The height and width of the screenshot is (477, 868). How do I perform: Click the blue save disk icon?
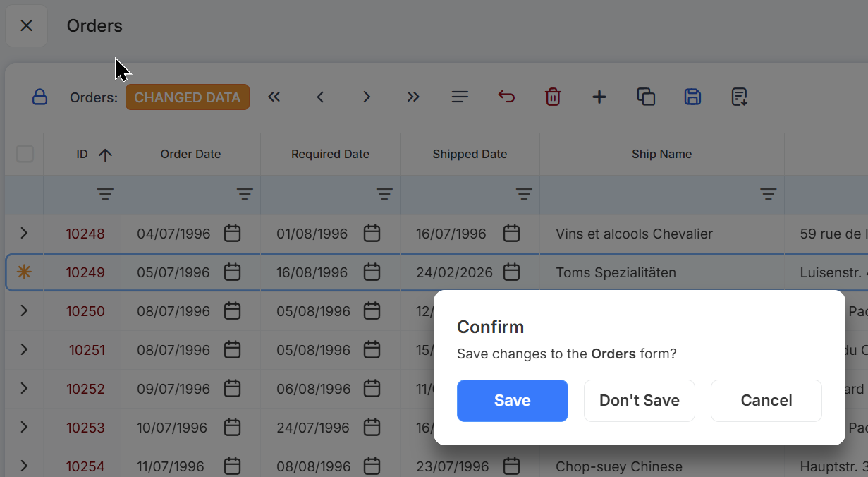692,97
